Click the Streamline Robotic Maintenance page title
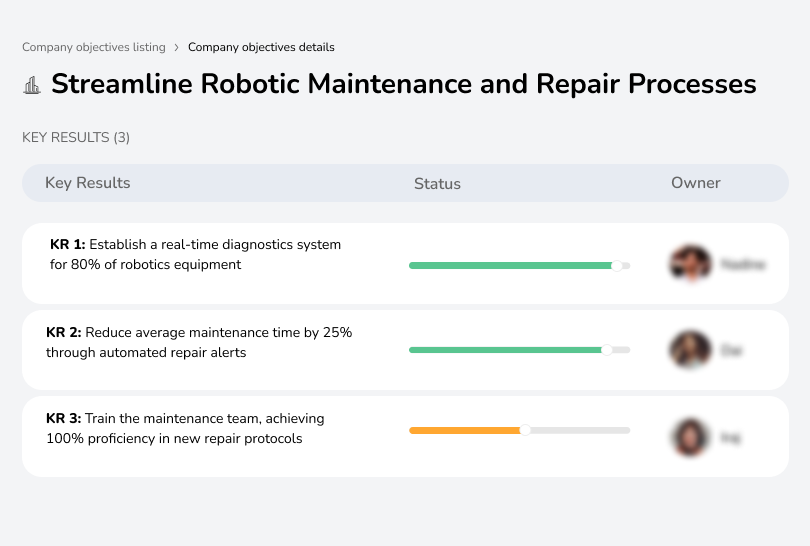This screenshot has height=546, width=810. pos(403,84)
